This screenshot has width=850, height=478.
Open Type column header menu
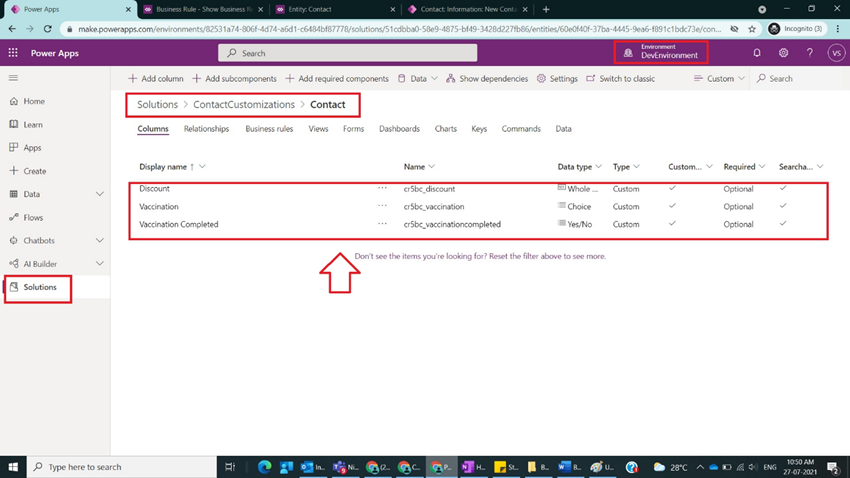click(x=626, y=167)
